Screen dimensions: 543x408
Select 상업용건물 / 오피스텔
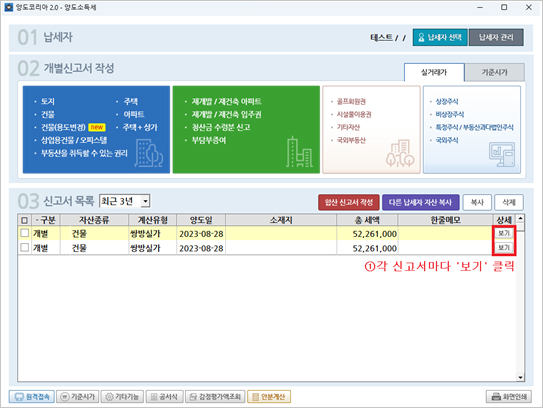74,140
